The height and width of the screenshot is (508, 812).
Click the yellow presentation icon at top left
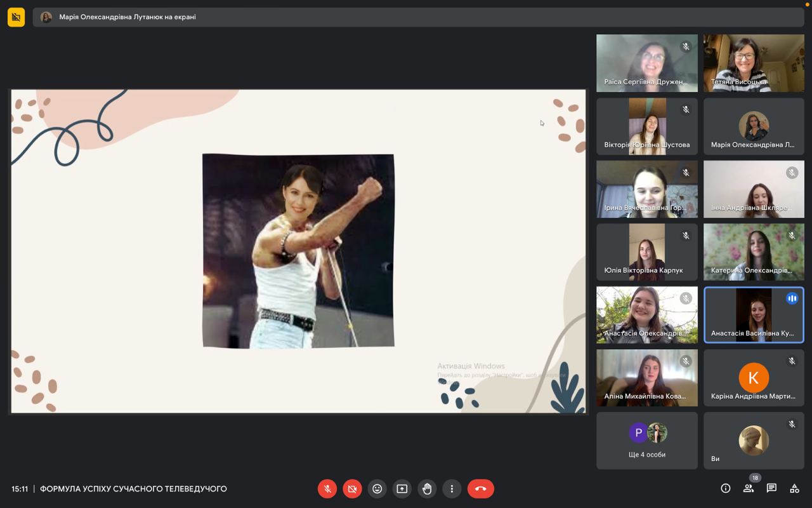tap(16, 17)
